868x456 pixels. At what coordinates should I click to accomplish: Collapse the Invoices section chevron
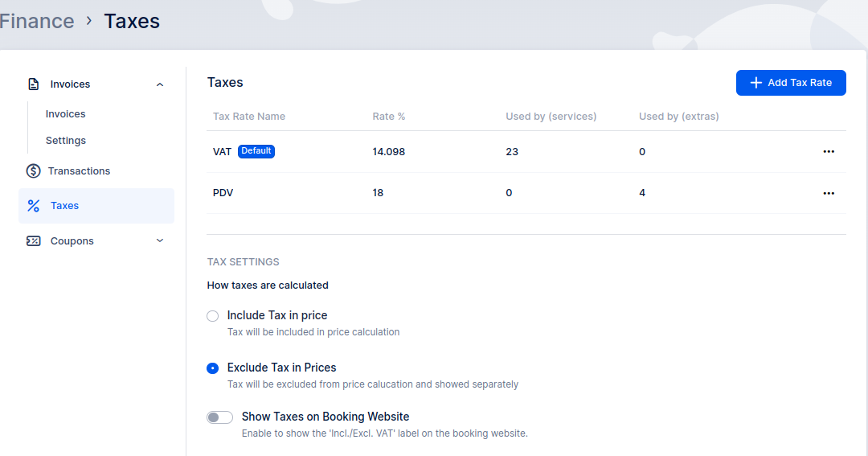pos(160,84)
